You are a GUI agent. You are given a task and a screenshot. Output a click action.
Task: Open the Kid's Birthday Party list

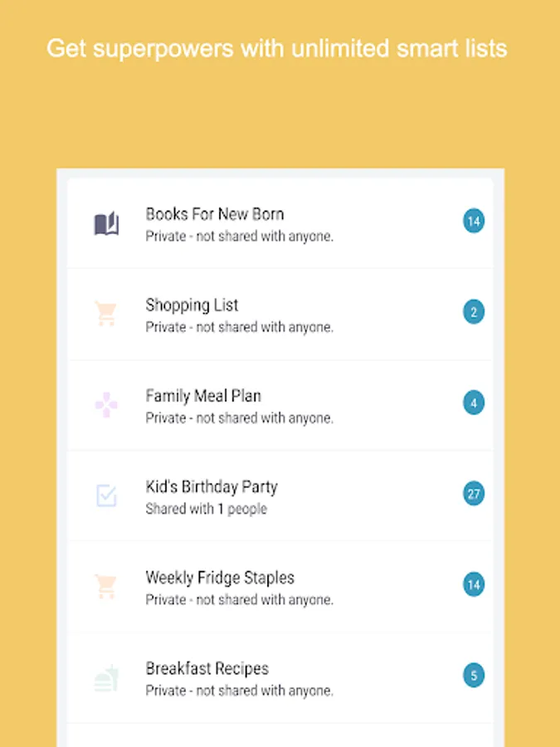[x=212, y=486]
